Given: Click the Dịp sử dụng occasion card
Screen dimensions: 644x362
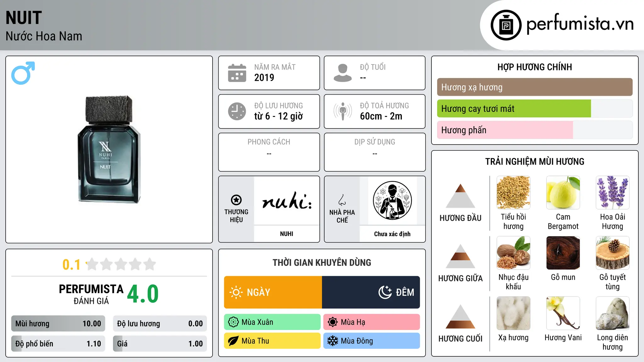Looking at the screenshot, I should click(x=375, y=152).
